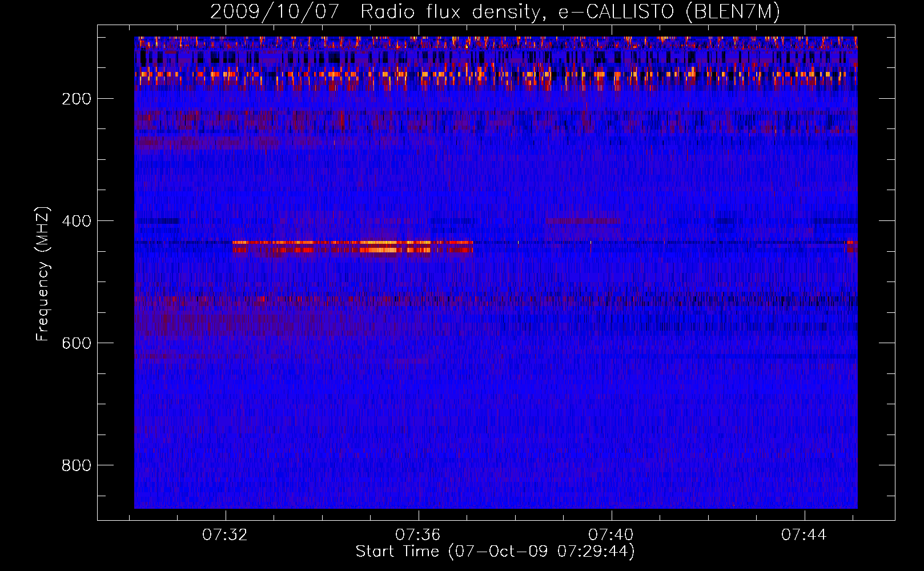The width and height of the screenshot is (924, 571).
Task: Click the "Start Time (07-Oct-09 07:29:44)" axis label
Action: pyautogui.click(x=495, y=552)
